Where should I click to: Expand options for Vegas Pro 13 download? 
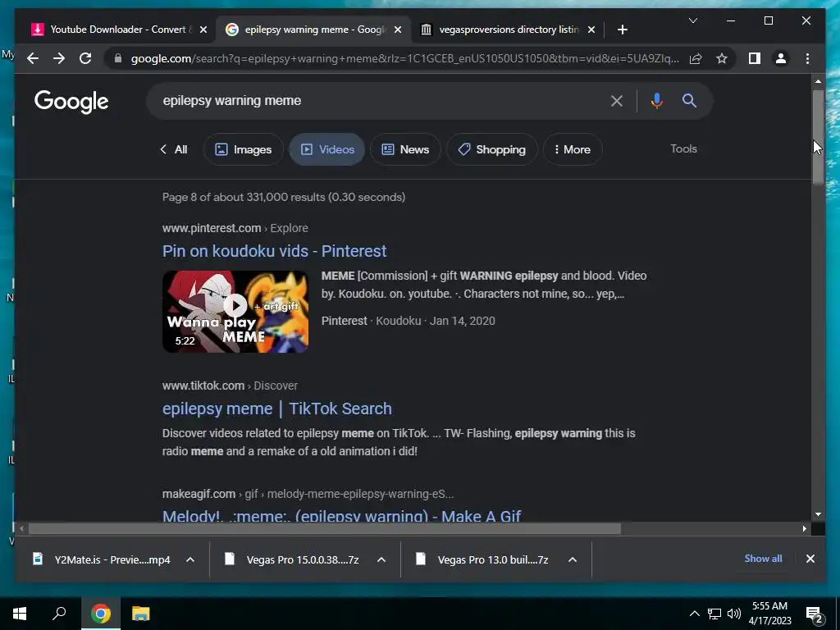(x=572, y=559)
